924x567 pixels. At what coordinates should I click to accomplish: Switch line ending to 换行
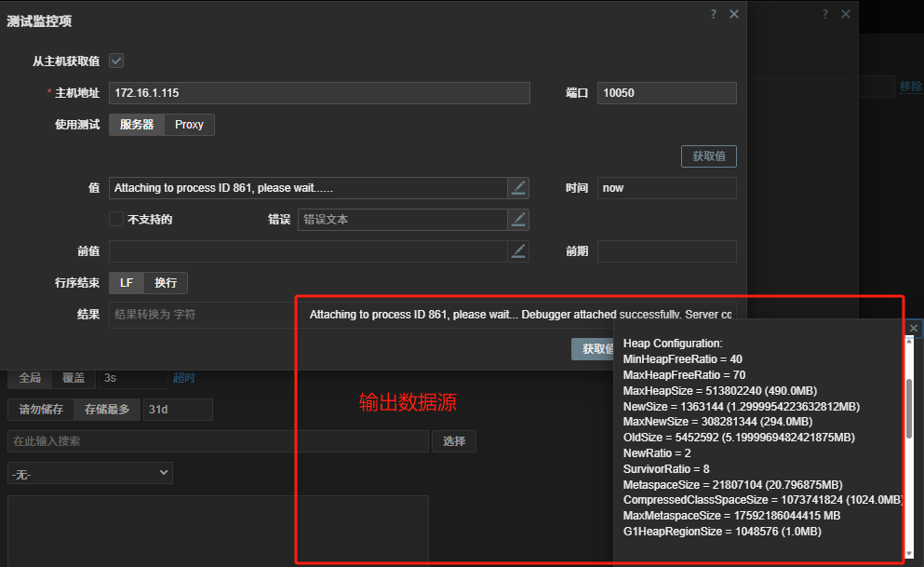pos(165,283)
